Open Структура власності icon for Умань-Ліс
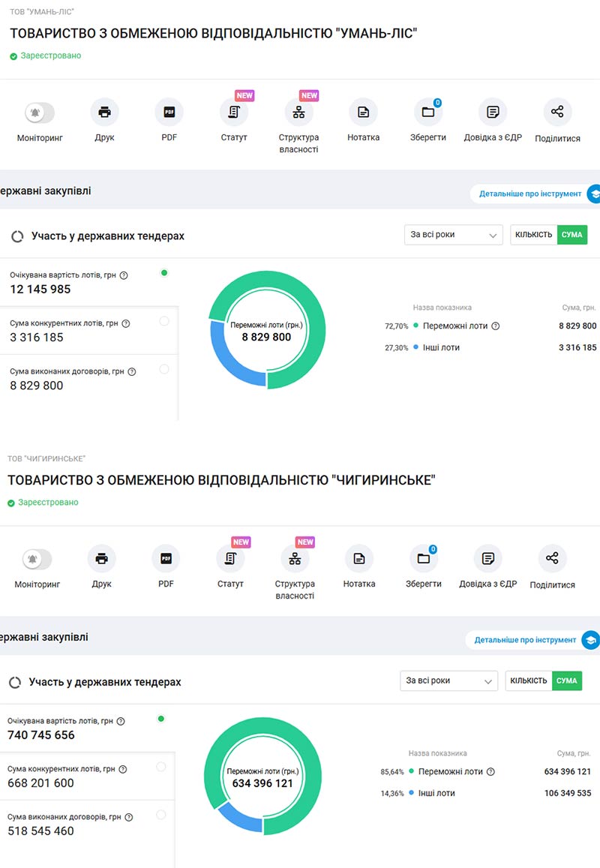Image resolution: width=600 pixels, height=868 pixels. tap(299, 113)
